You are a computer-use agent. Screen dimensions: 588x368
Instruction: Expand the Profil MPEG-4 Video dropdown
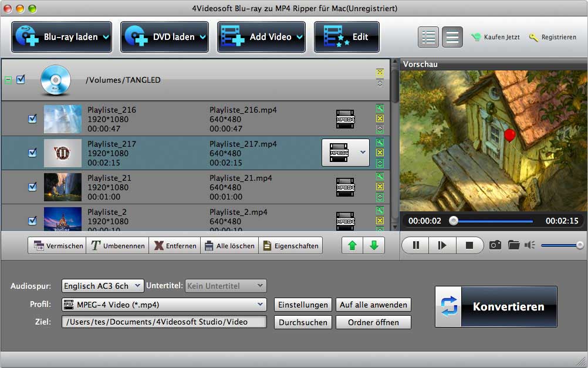[x=164, y=305]
